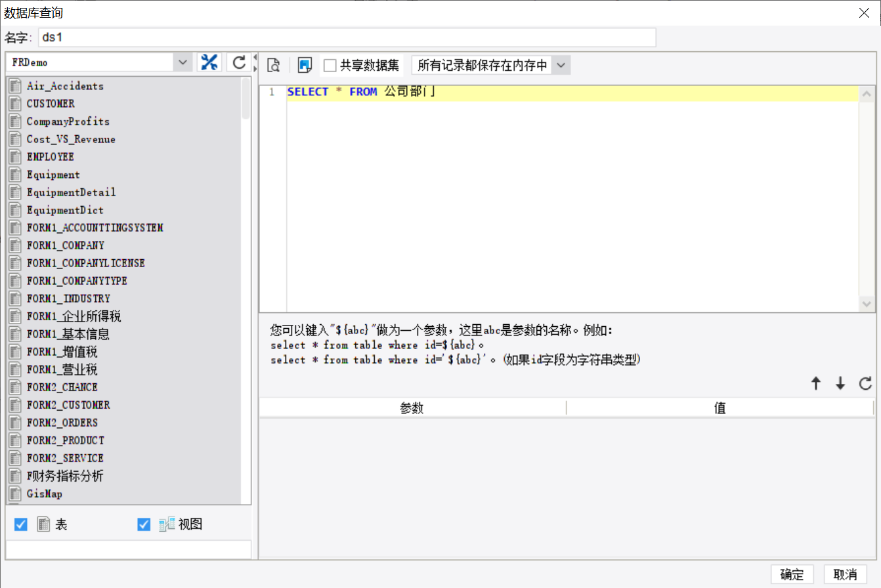Click the 参数 column header
Image resolution: width=881 pixels, height=588 pixels.
412,408
